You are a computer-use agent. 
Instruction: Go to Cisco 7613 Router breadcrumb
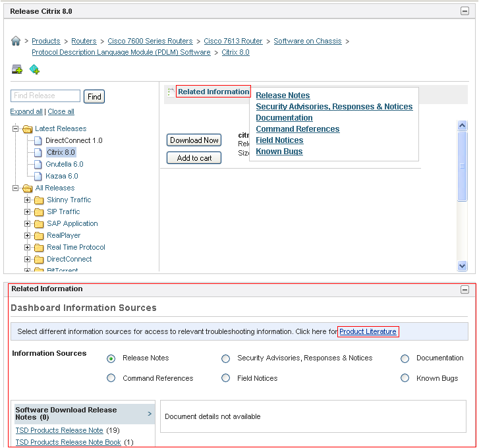[233, 42]
